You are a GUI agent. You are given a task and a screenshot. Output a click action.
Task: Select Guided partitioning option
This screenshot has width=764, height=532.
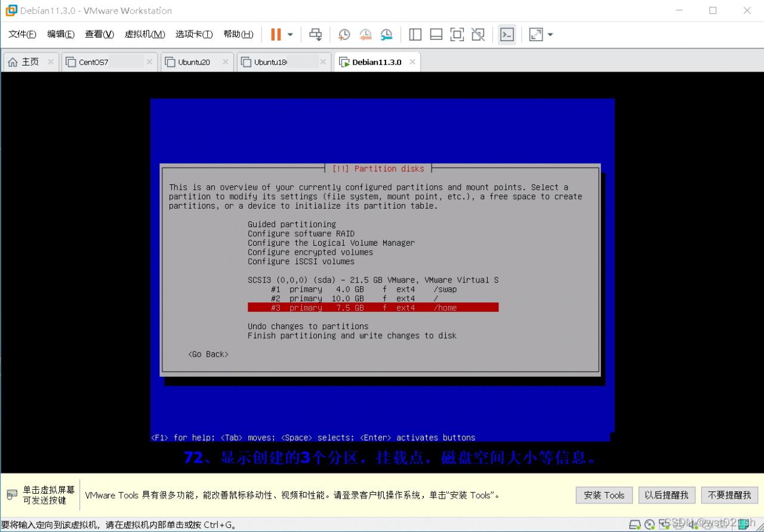(292, 224)
